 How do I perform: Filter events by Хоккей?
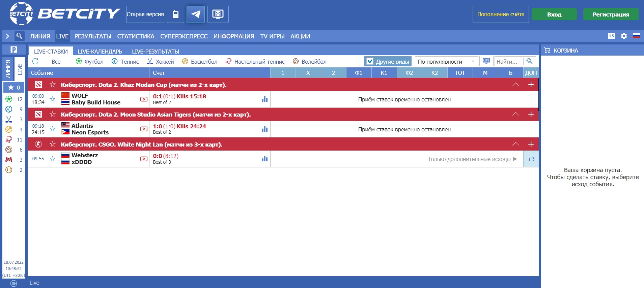click(x=161, y=62)
